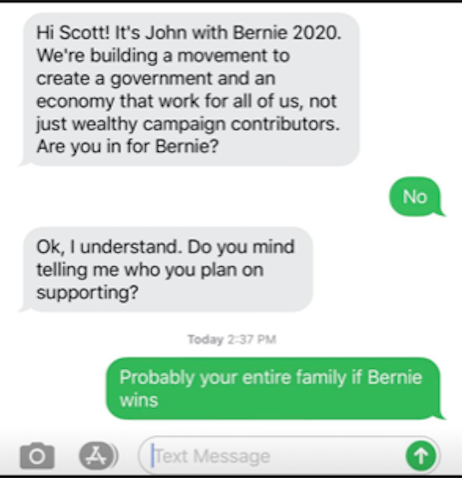The image size is (462, 478).
Task: Select the 'No' reply bubble
Action: [416, 197]
